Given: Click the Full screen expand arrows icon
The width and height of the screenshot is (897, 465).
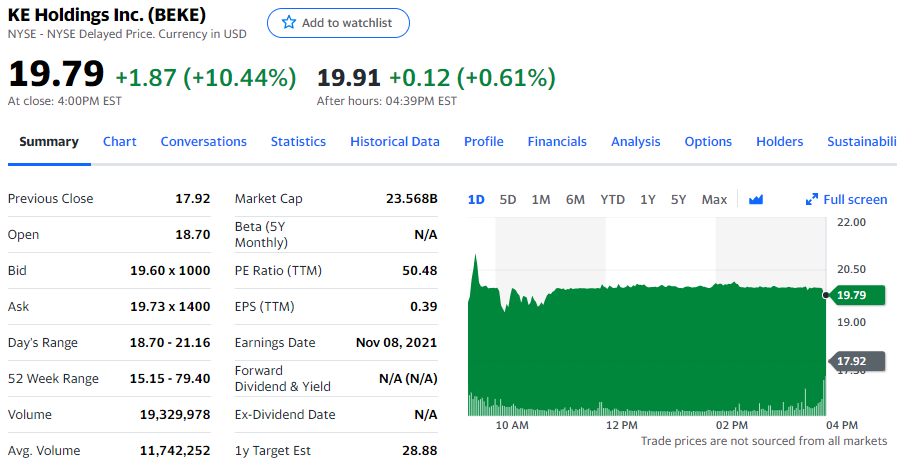Looking at the screenshot, I should [x=811, y=200].
